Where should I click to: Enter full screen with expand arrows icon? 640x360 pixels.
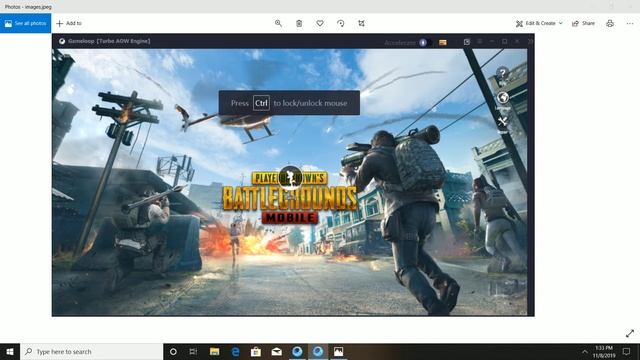630,333
